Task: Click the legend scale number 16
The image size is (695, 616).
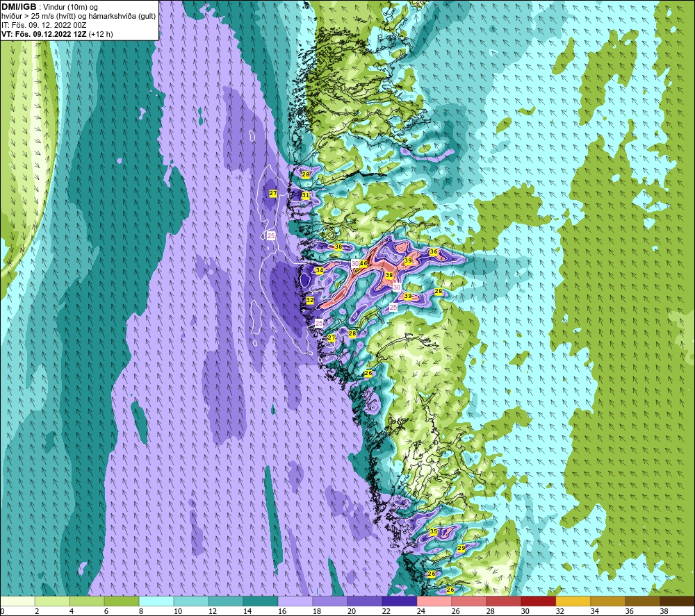Action: (282, 611)
